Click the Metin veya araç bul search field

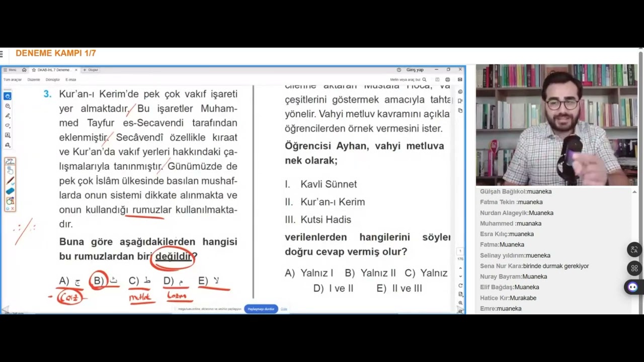coord(408,79)
